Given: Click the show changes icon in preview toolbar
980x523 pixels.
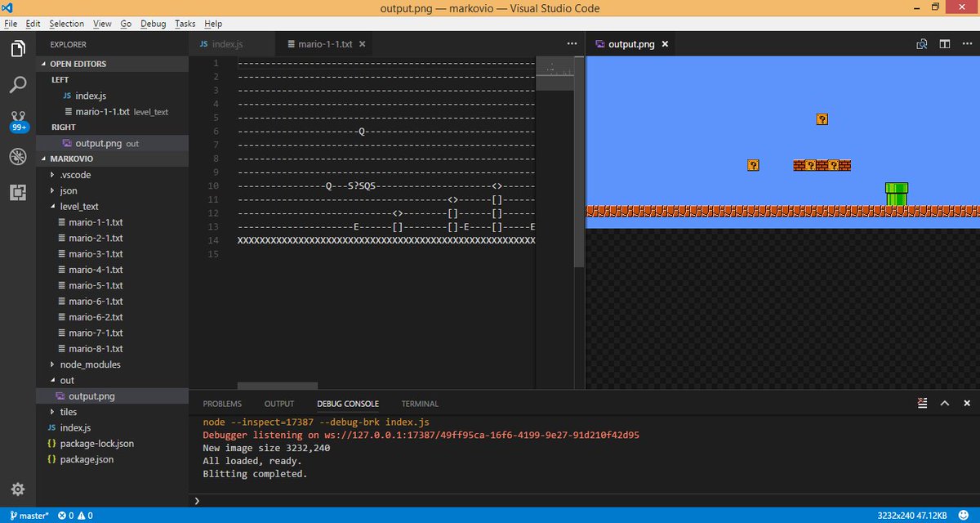Looking at the screenshot, I should pos(921,44).
